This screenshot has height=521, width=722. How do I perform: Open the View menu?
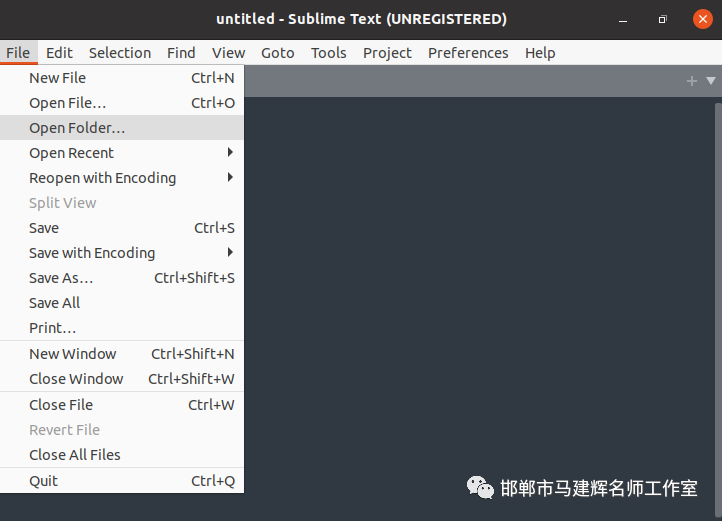pyautogui.click(x=228, y=53)
